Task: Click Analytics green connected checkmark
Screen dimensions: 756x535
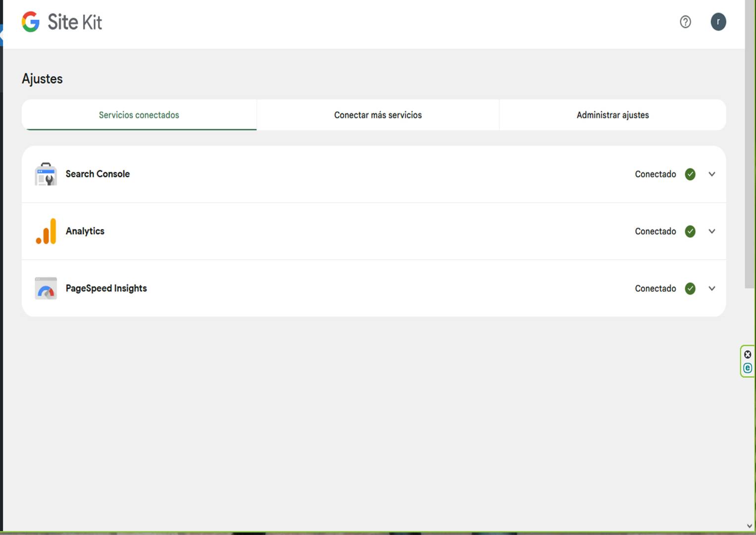Action: (x=690, y=231)
